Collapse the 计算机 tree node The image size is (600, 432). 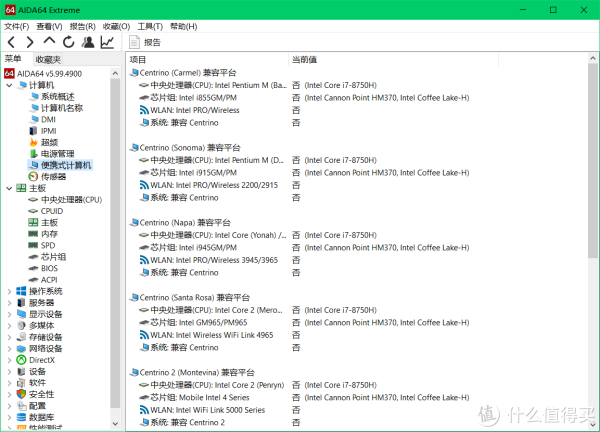click(x=9, y=85)
